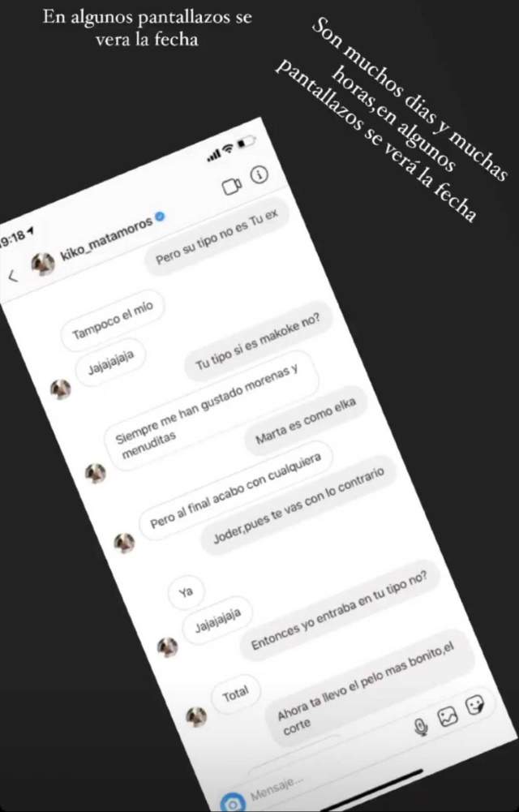Screen dimensions: 519x812
Task: Open the conversation info circle icon
Action: click(259, 174)
